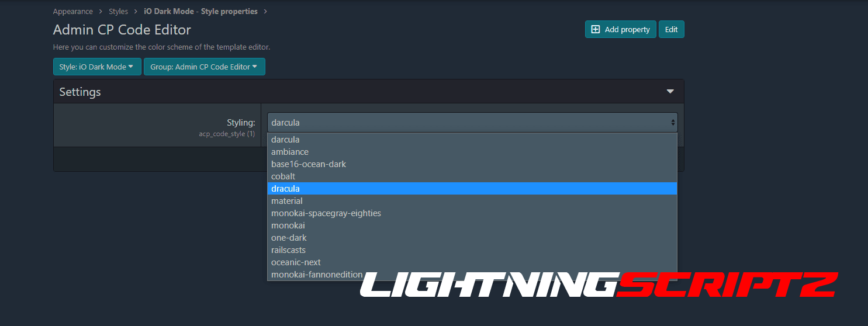This screenshot has height=326, width=868.
Task: Click the Styling select box arrows
Action: tap(673, 123)
